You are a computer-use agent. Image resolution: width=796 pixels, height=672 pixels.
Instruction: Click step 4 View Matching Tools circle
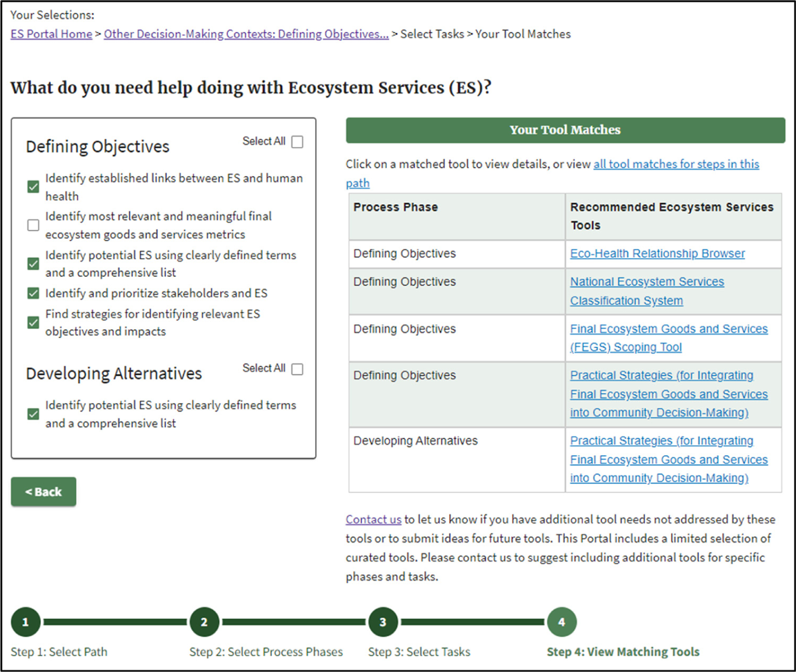(x=561, y=622)
